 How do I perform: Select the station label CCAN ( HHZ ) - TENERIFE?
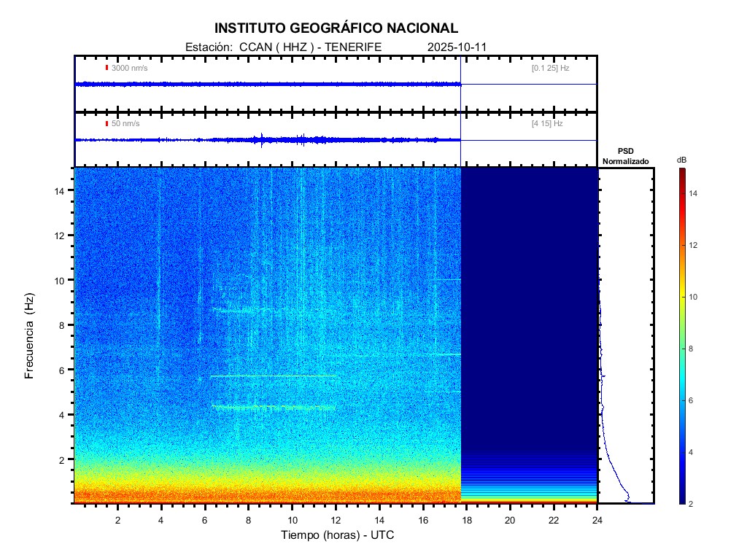coord(284,47)
